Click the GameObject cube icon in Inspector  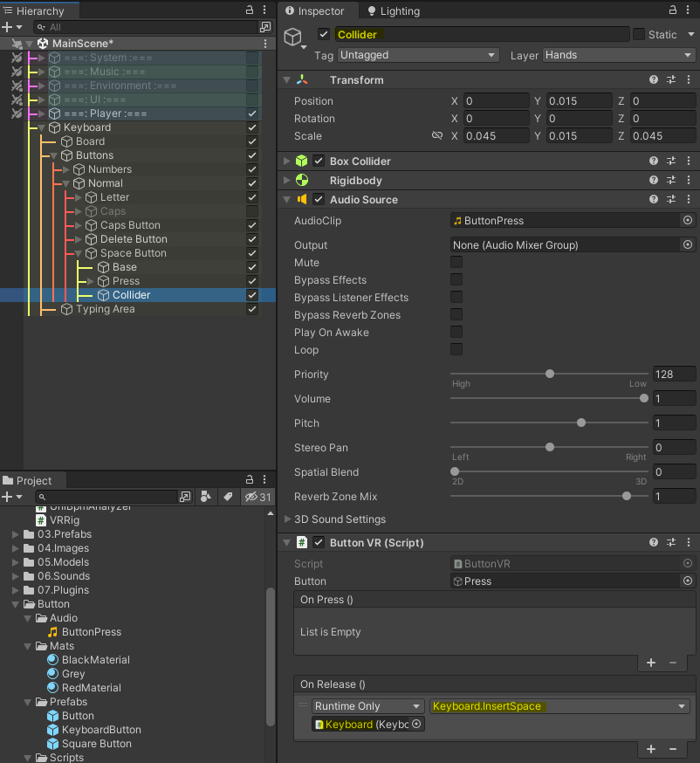[293, 37]
